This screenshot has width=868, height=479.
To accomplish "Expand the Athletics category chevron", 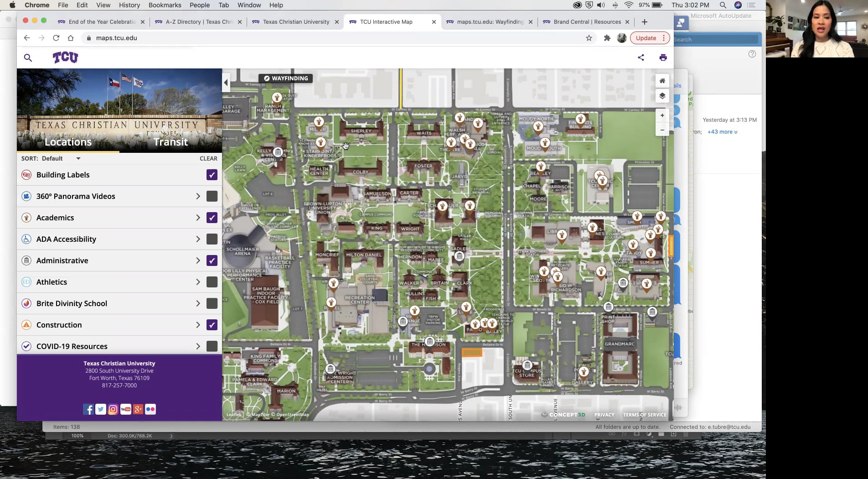I will click(x=198, y=282).
